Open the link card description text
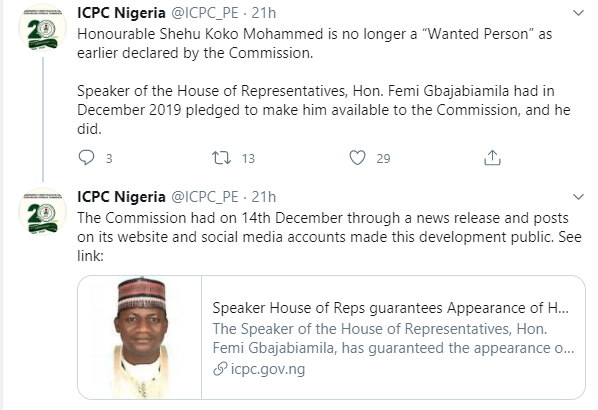This screenshot has width=598, height=410. click(x=393, y=338)
